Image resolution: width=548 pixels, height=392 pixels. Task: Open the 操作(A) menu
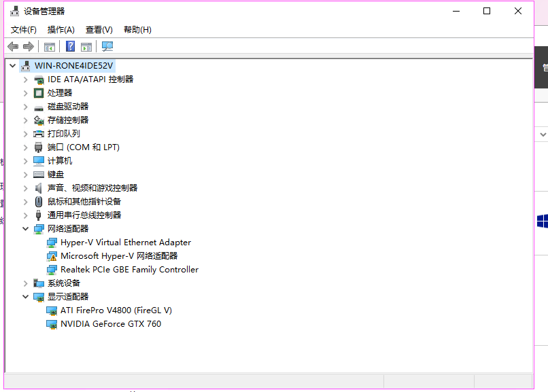(x=61, y=30)
